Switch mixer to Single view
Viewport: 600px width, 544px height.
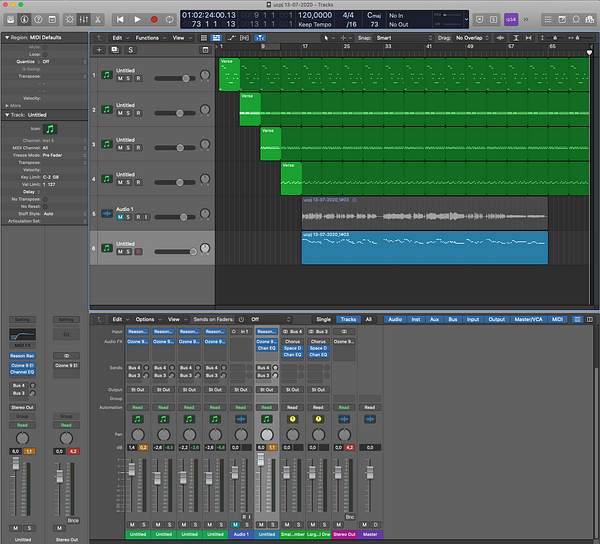(323, 319)
